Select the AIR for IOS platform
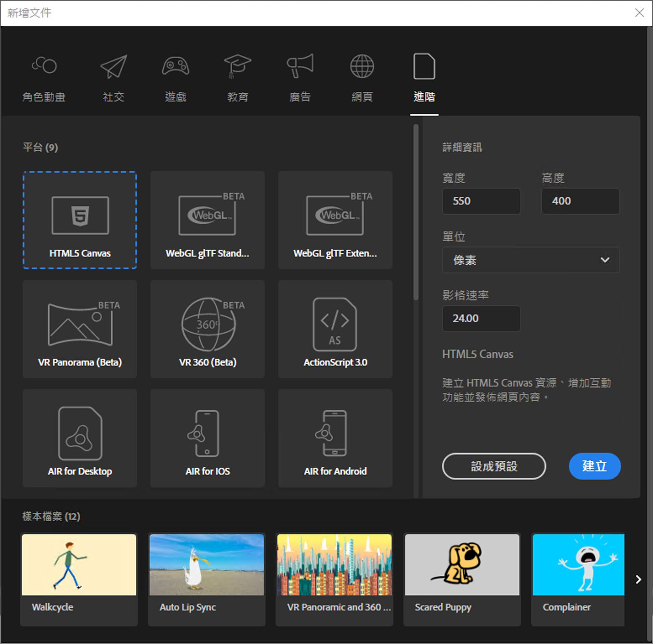 point(207,438)
